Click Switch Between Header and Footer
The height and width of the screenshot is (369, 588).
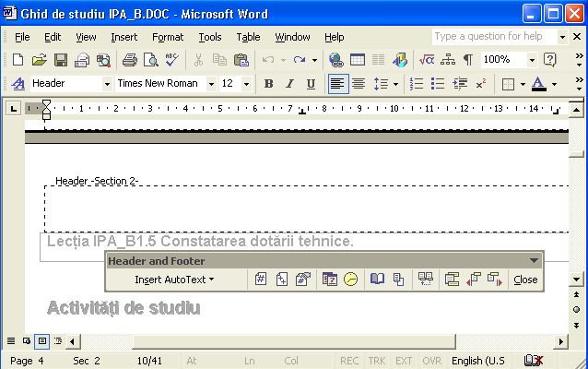452,280
